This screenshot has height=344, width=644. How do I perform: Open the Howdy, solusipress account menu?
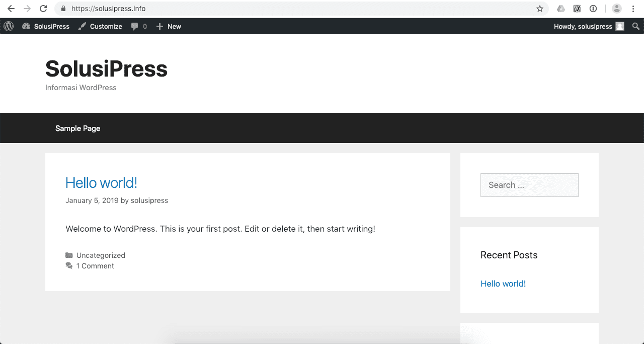583,26
